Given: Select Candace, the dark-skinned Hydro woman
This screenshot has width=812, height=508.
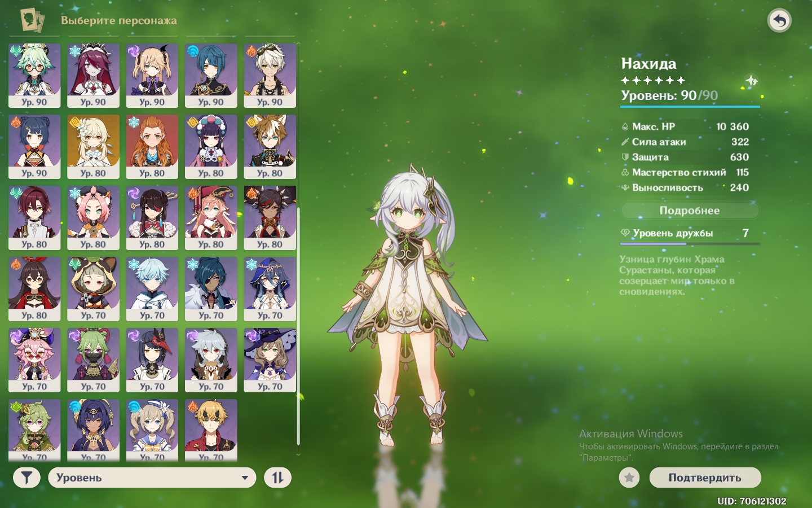Looking at the screenshot, I should (93, 430).
